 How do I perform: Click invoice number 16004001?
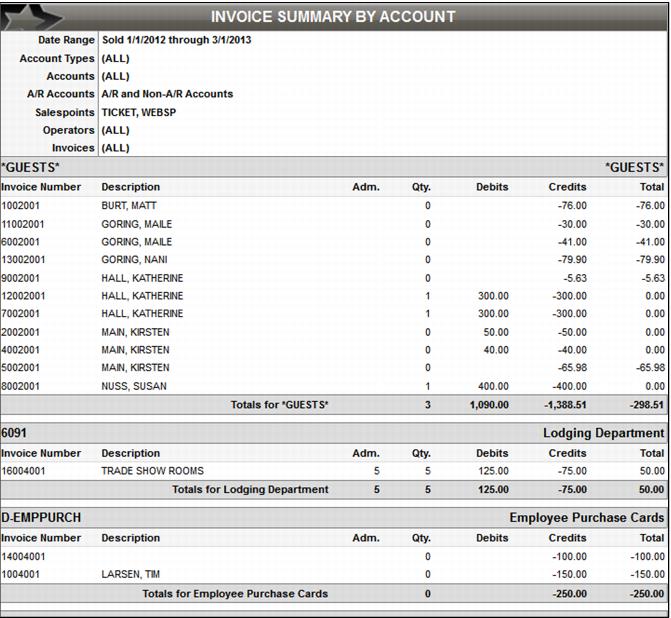click(23, 471)
